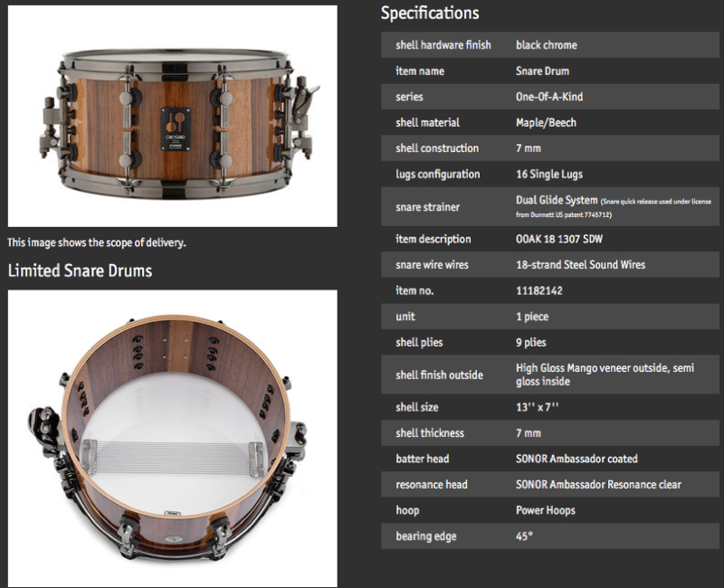Select the 'One-Of-A-Kind' value

click(x=549, y=97)
